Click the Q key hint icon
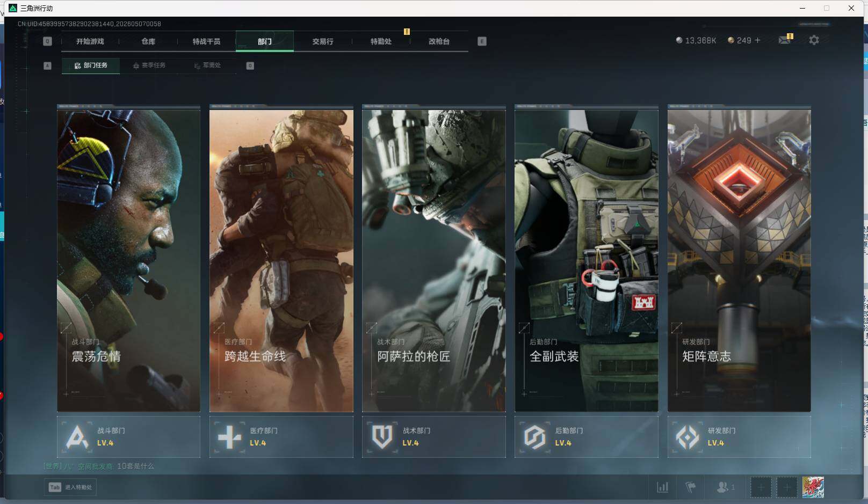The image size is (868, 504). (x=47, y=41)
